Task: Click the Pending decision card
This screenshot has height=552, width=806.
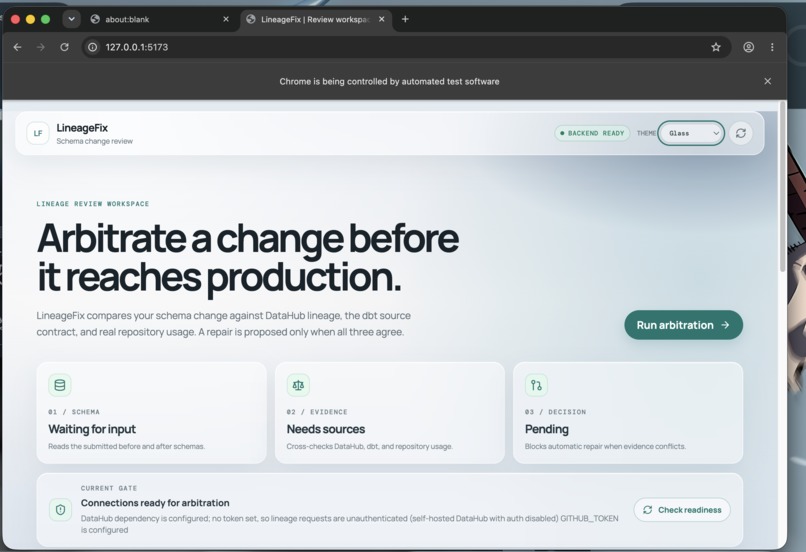Action: (x=628, y=413)
